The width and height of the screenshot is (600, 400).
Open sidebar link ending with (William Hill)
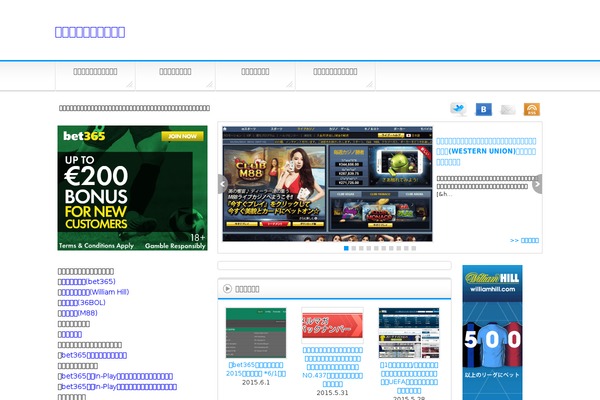click(93, 292)
